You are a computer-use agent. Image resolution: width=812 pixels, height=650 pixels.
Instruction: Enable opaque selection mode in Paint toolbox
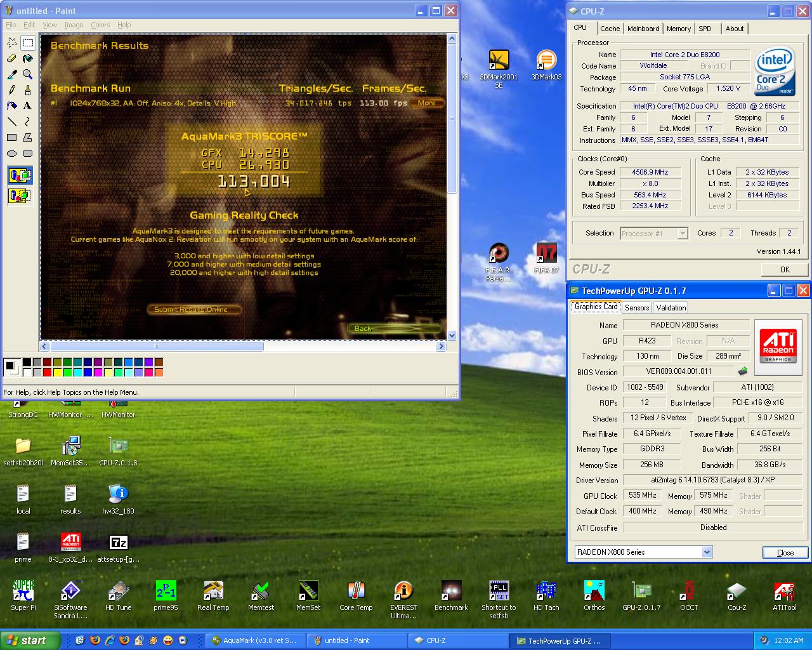(20, 175)
